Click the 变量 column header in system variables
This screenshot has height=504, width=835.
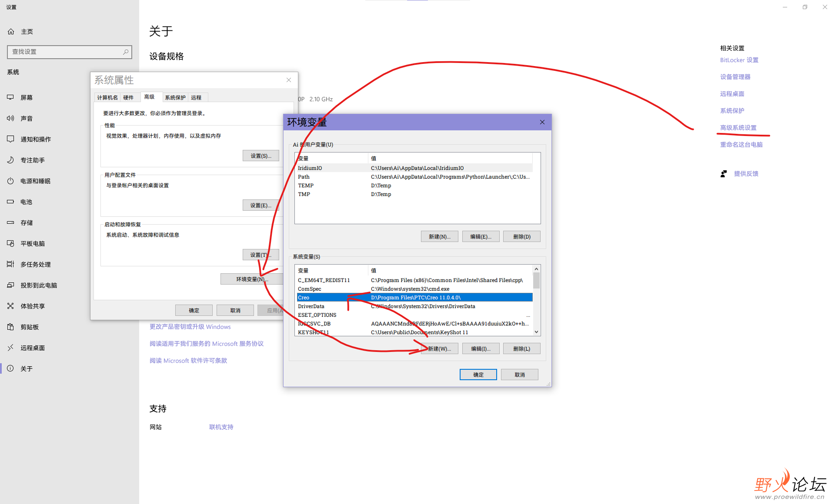[x=332, y=270]
